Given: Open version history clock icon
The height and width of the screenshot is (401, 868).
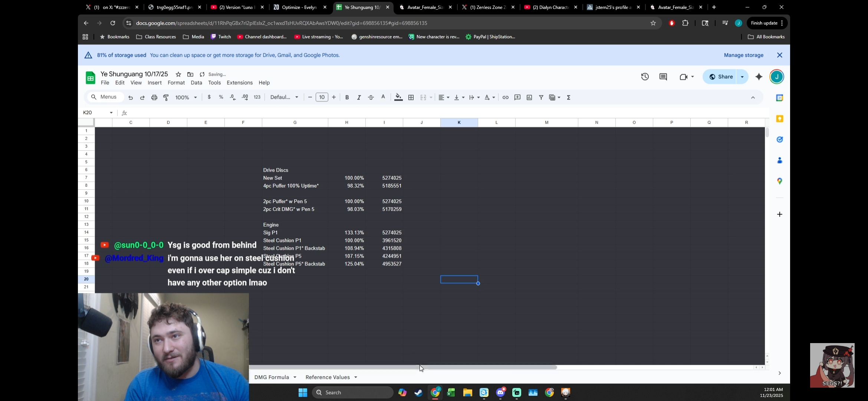Looking at the screenshot, I should pyautogui.click(x=645, y=77).
